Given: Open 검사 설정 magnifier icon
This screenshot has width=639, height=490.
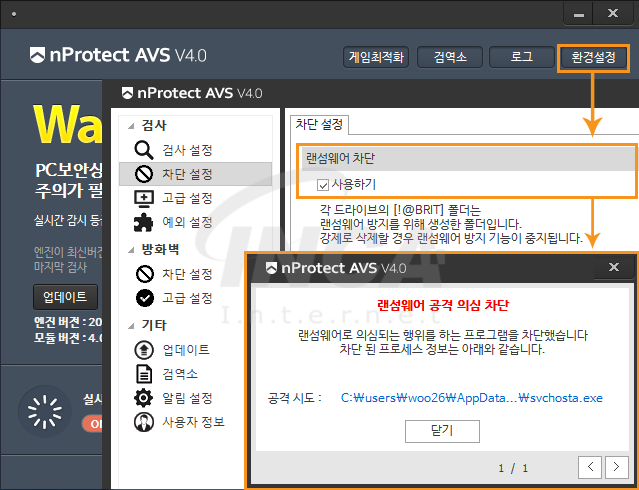Looking at the screenshot, I should pyautogui.click(x=144, y=150).
